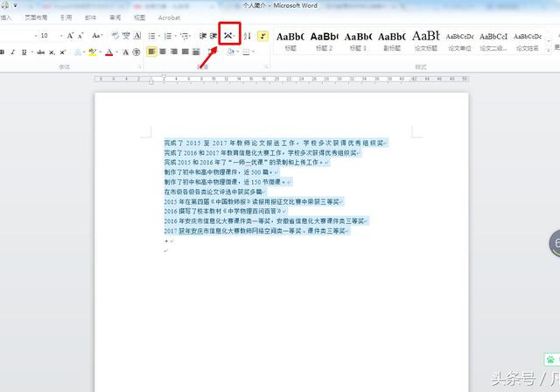Apply bulleted list formatting
Image resolution: width=560 pixels, height=392 pixels.
point(151,36)
